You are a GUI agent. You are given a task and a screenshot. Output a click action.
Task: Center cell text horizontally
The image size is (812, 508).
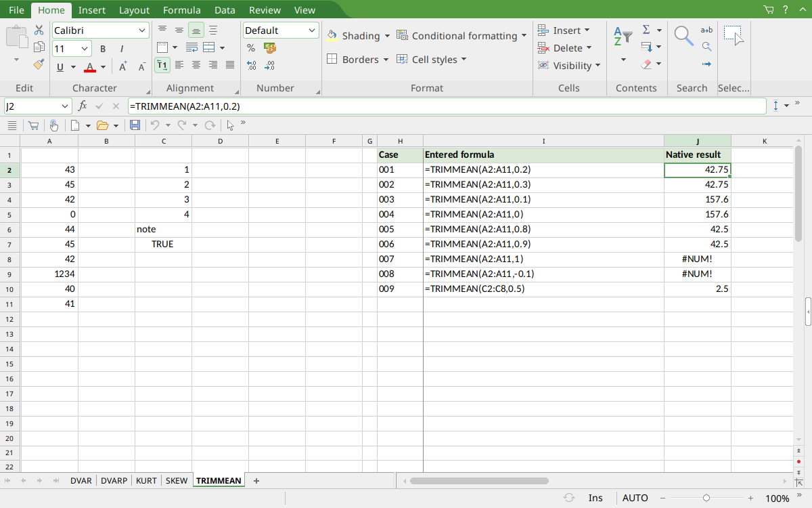coord(196,65)
